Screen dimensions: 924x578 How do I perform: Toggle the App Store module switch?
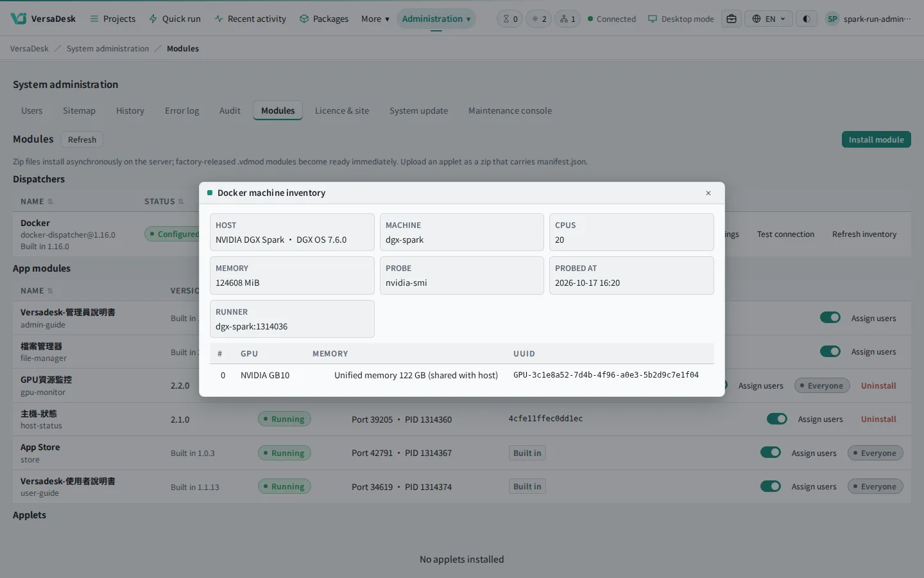pyautogui.click(x=771, y=452)
